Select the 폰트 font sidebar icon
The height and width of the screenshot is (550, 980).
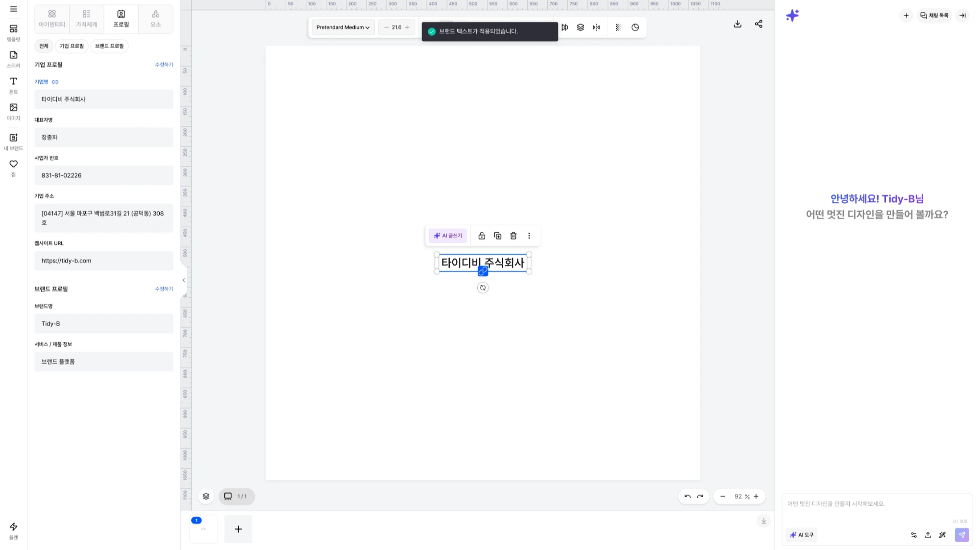(13, 85)
